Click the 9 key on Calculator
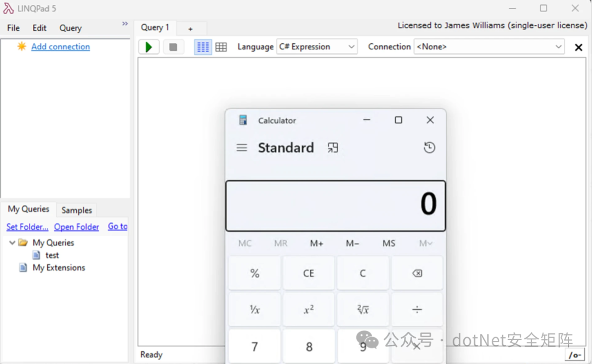This screenshot has width=592, height=364. click(x=362, y=346)
